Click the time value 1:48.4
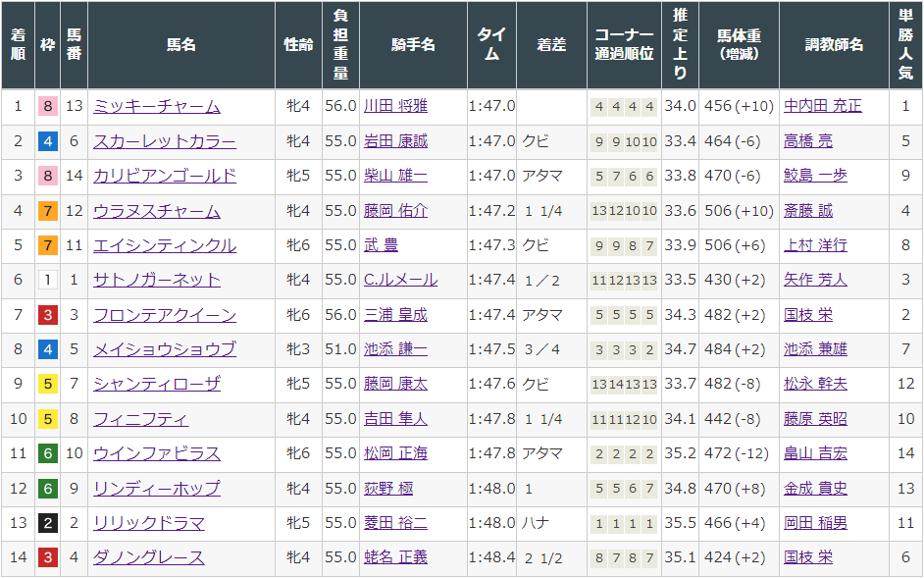 pyautogui.click(x=492, y=557)
